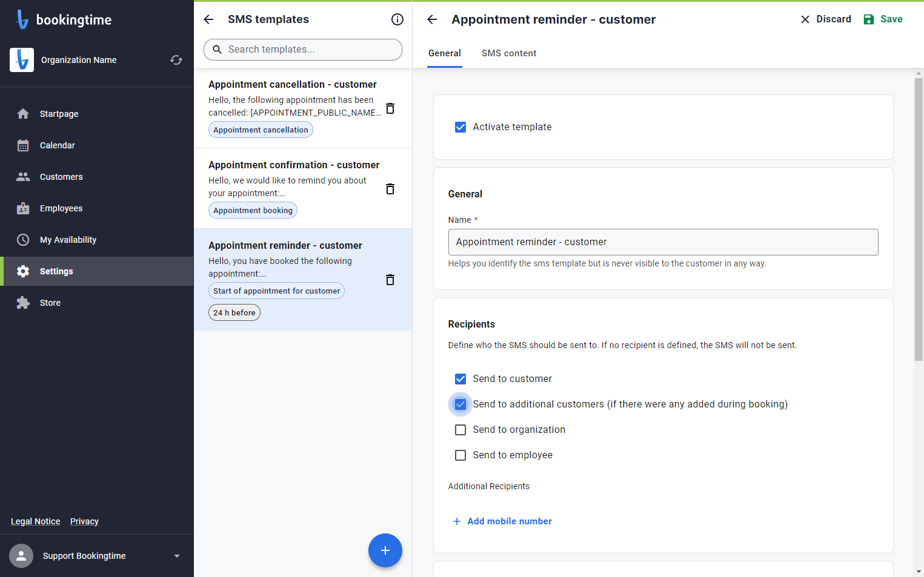Screen dimensions: 924x577
Task: Show SMS templates info icon
Action: pos(397,19)
